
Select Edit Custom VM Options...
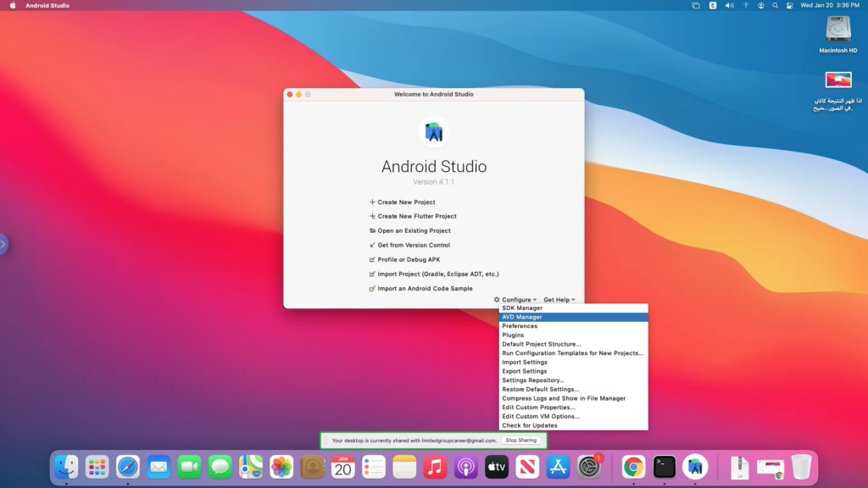(574, 417)
